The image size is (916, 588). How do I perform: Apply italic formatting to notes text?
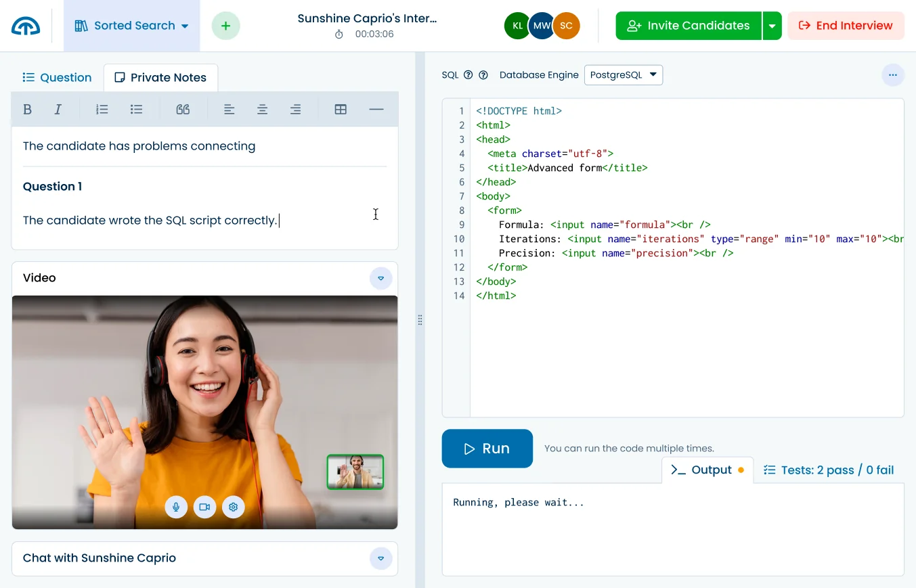[58, 108]
